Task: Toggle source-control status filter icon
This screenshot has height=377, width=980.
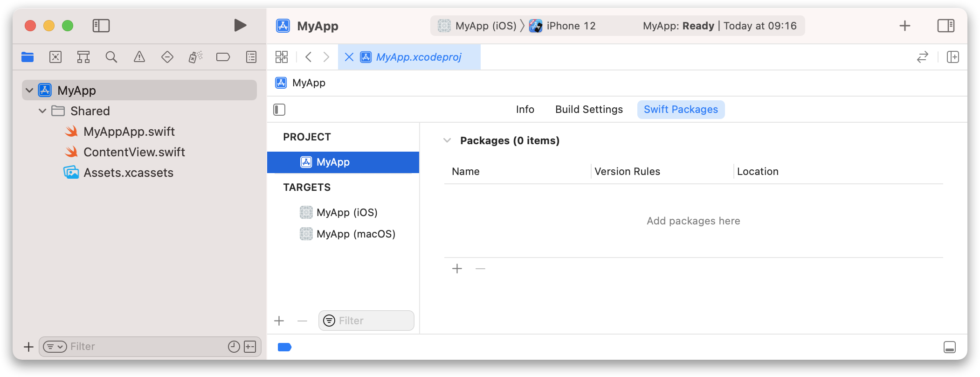Action: (250, 347)
